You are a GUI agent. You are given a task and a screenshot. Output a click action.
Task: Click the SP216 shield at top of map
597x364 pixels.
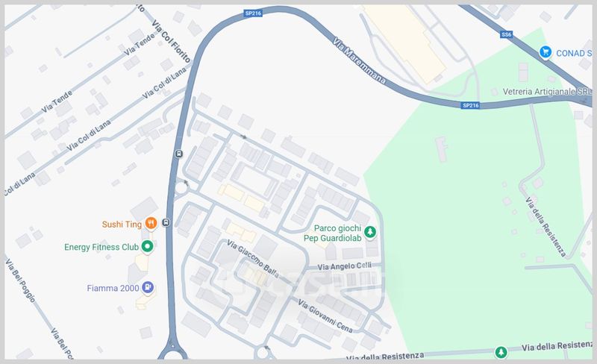pyautogui.click(x=253, y=13)
